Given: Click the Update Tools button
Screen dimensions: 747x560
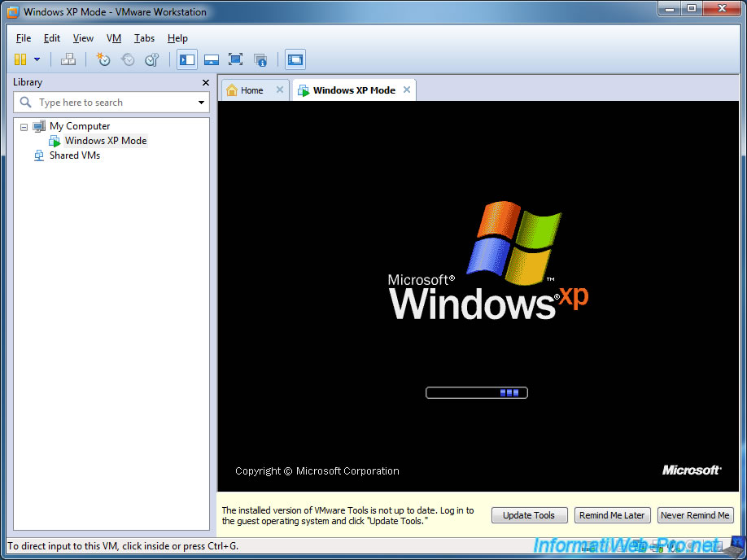Looking at the screenshot, I should tap(529, 515).
